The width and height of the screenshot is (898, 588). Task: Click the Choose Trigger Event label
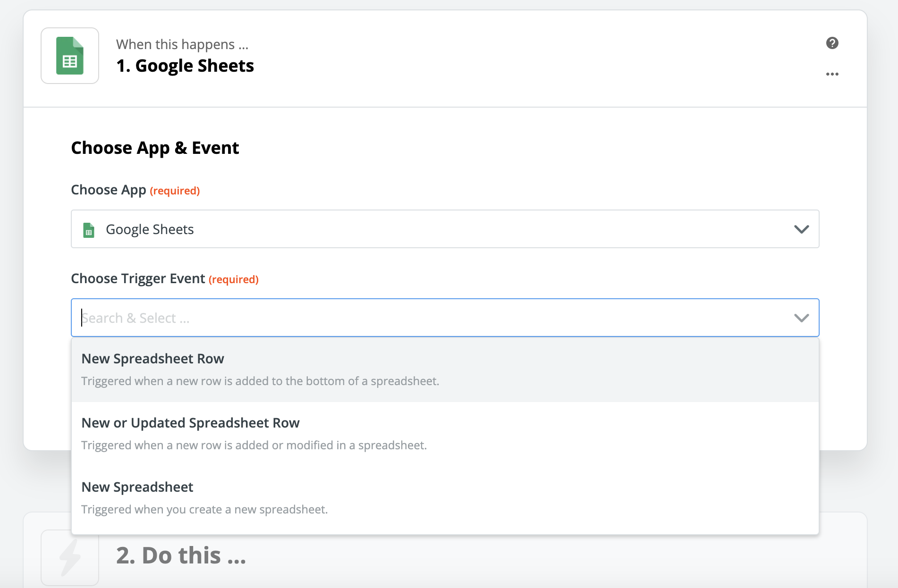click(x=138, y=278)
